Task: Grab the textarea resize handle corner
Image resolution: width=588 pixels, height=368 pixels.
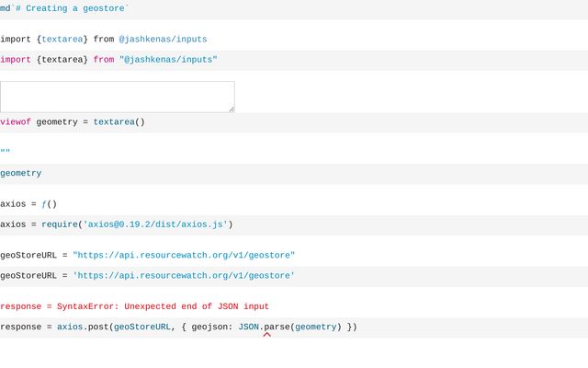Action: (231, 109)
